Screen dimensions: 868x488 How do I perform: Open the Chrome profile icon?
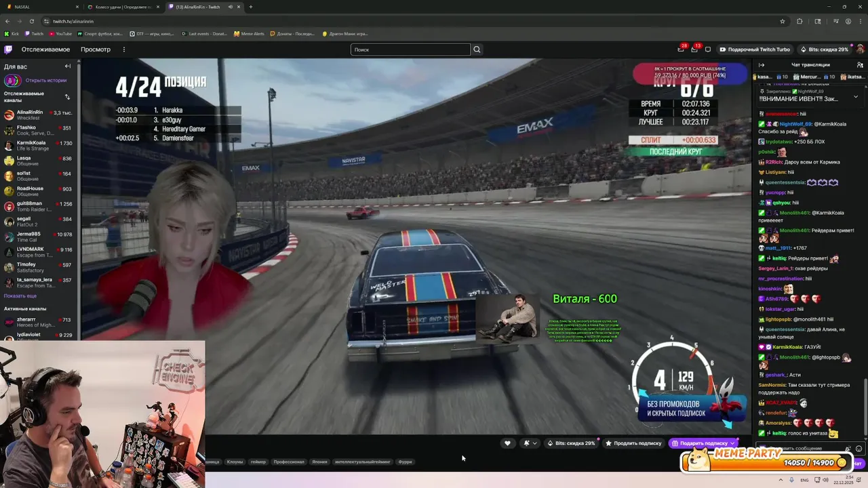[848, 21]
